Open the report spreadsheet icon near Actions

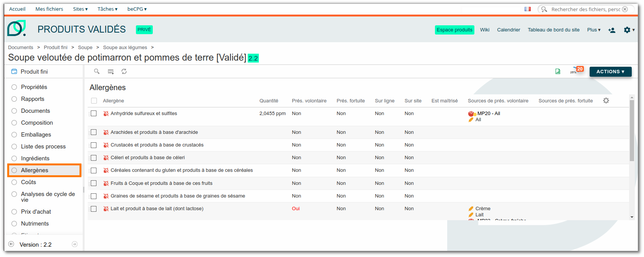pos(558,71)
